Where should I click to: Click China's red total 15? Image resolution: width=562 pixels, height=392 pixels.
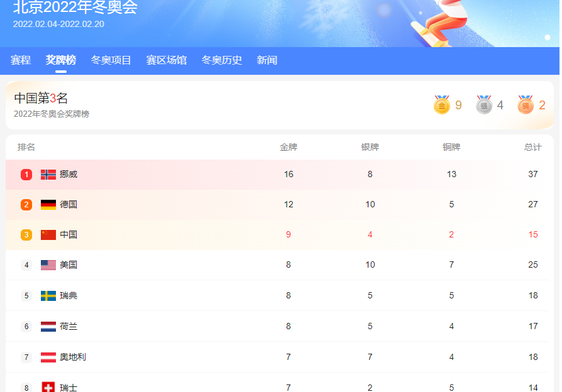pyautogui.click(x=533, y=234)
